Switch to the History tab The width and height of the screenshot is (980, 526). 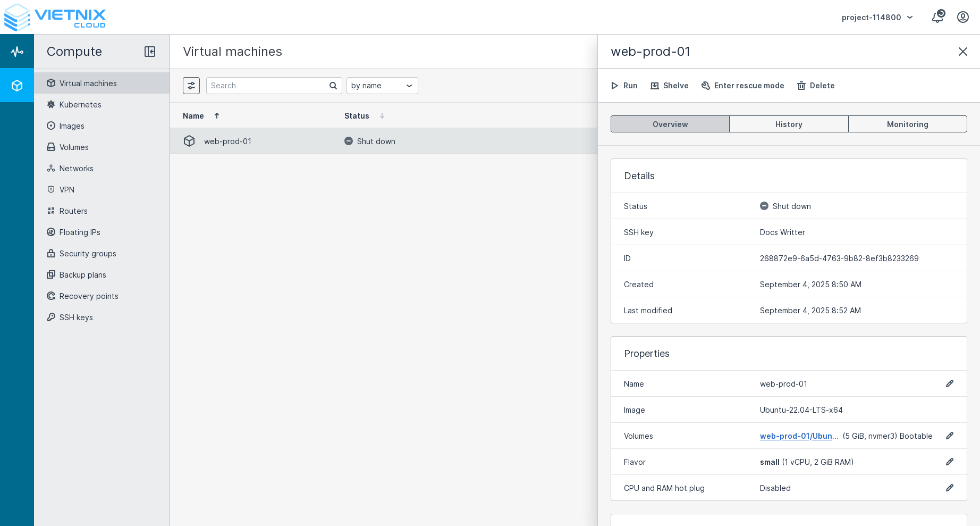(x=788, y=124)
